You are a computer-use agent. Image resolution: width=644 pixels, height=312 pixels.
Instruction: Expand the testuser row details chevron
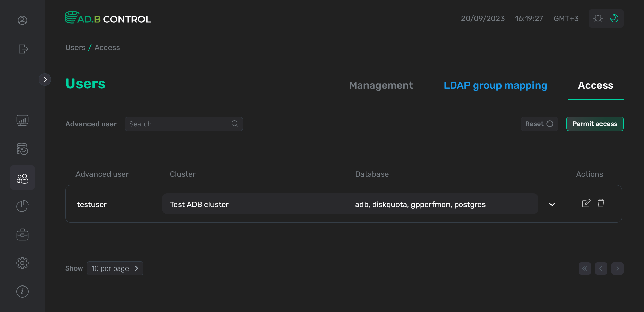click(x=552, y=204)
